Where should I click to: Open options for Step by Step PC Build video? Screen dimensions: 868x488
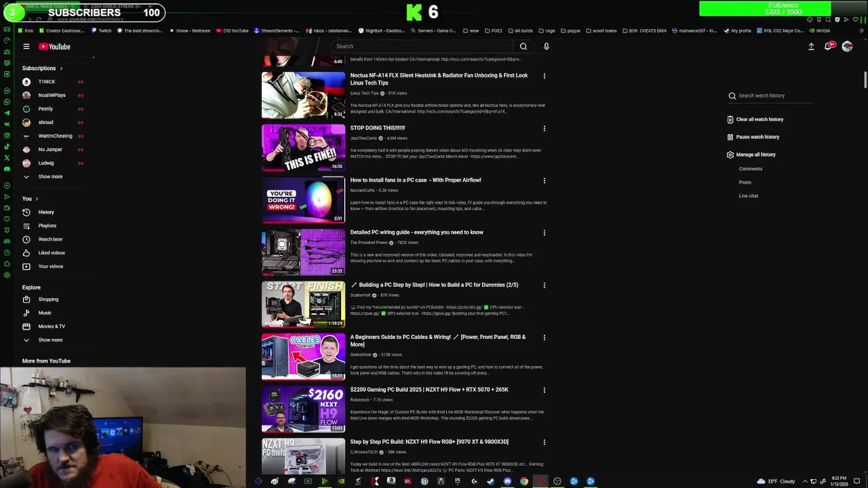pos(544,442)
